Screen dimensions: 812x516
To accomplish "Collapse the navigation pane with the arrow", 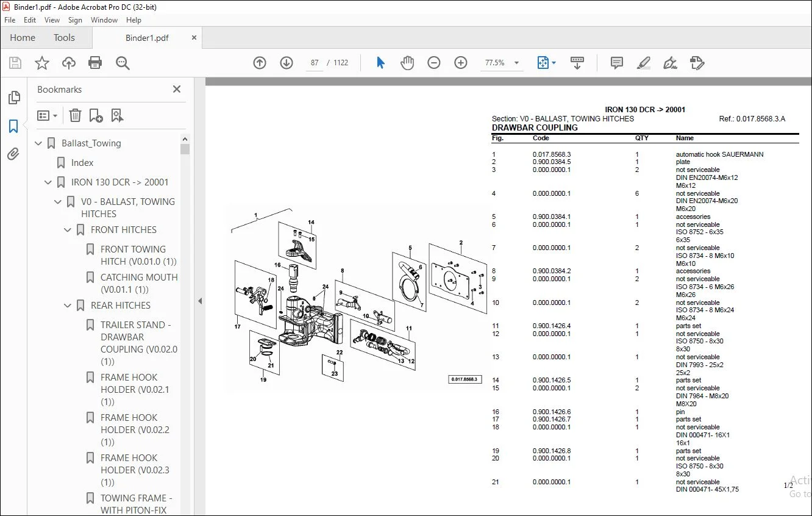I will tap(200, 301).
